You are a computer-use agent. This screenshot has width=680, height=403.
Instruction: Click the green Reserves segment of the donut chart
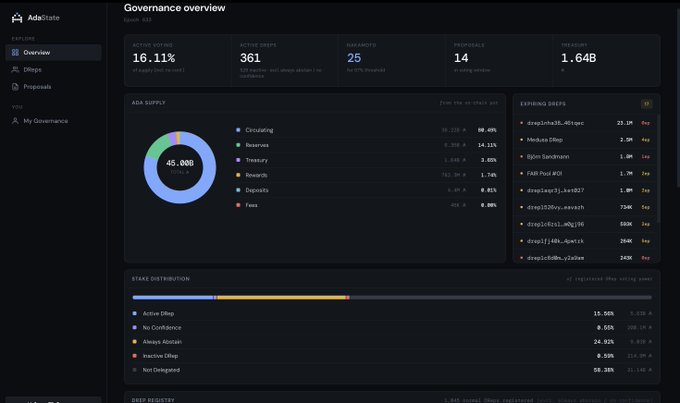(156, 145)
